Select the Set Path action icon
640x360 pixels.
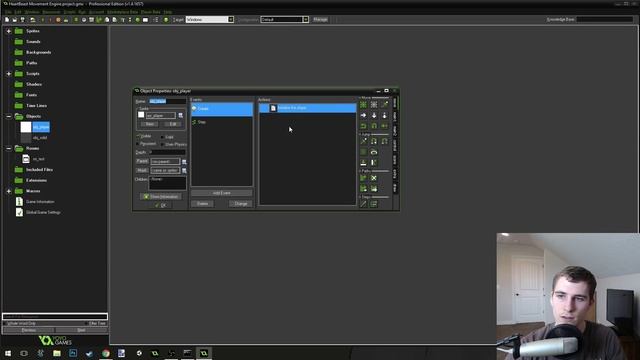(363, 178)
